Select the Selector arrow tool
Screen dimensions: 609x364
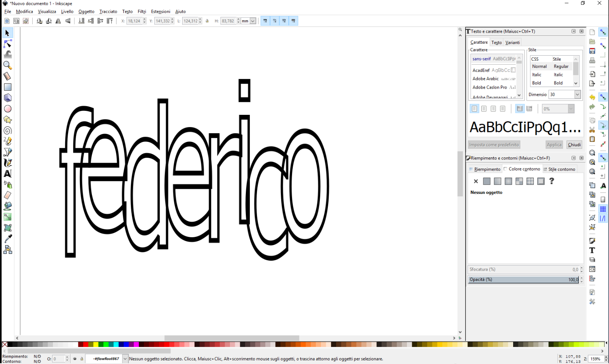point(7,33)
